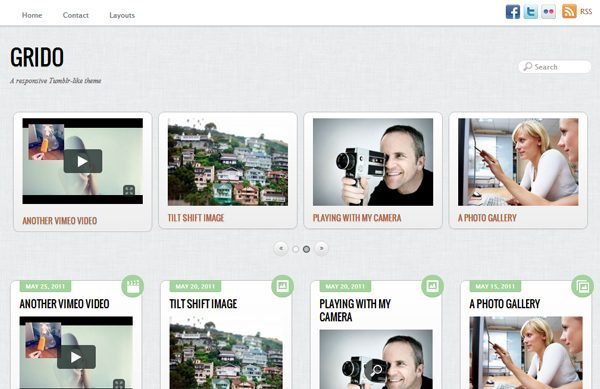Go to the previous carousel slide arrow

point(281,248)
